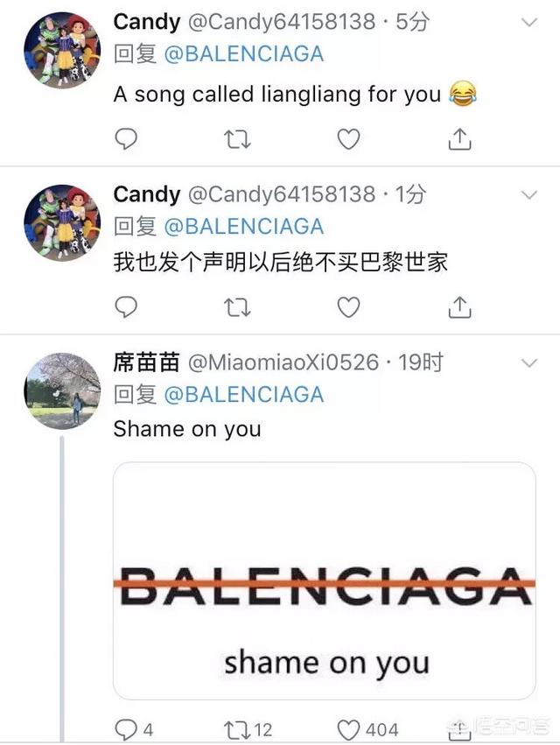
Task: Like the 我也发个声明 tweet
Action: tap(348, 307)
